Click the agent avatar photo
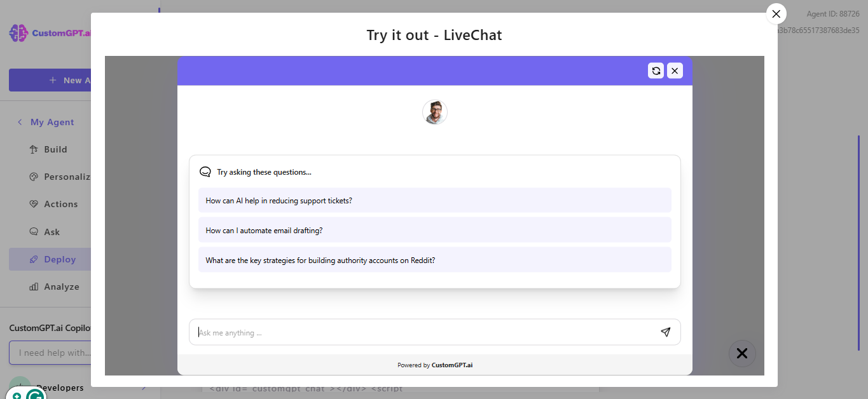Image resolution: width=868 pixels, height=399 pixels. tap(435, 112)
